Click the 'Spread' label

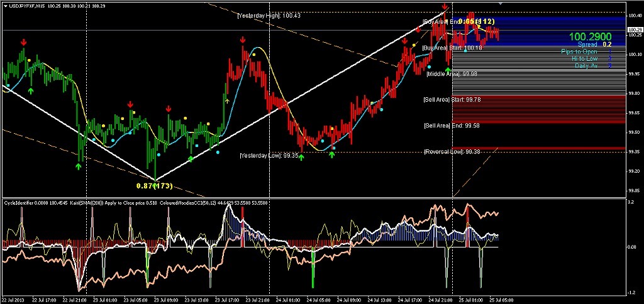tap(587, 45)
